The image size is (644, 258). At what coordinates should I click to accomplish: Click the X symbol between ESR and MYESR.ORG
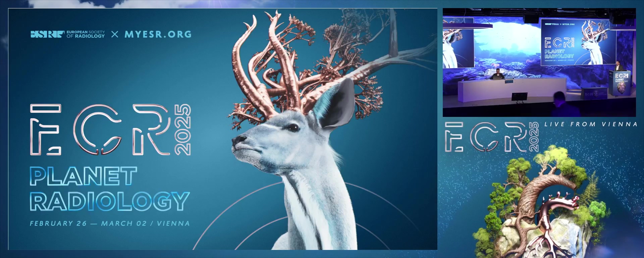click(x=115, y=34)
